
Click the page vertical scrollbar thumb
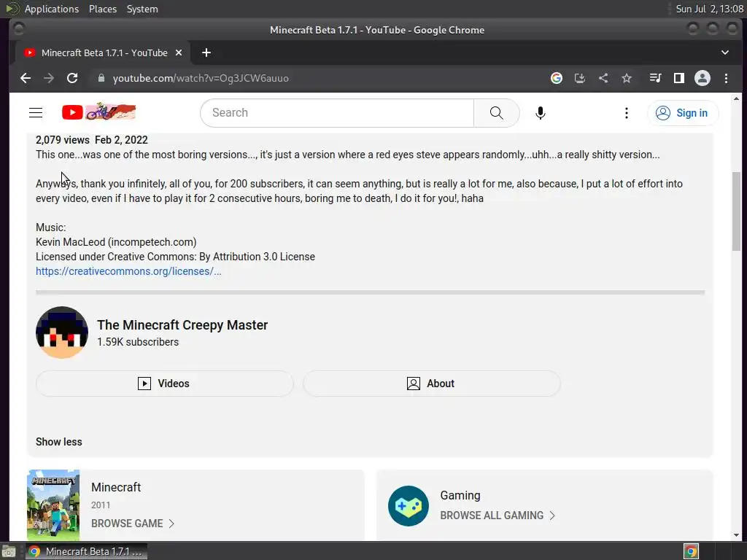737,211
